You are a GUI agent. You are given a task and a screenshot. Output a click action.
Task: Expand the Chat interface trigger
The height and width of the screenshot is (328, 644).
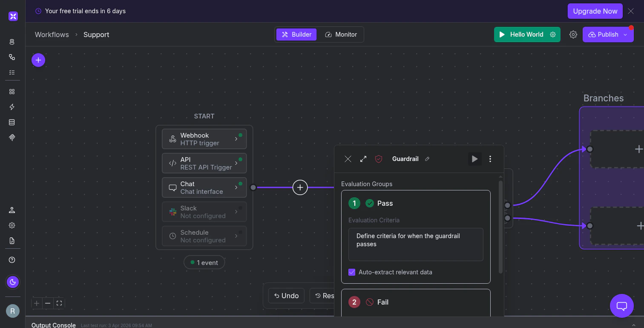pyautogui.click(x=237, y=187)
